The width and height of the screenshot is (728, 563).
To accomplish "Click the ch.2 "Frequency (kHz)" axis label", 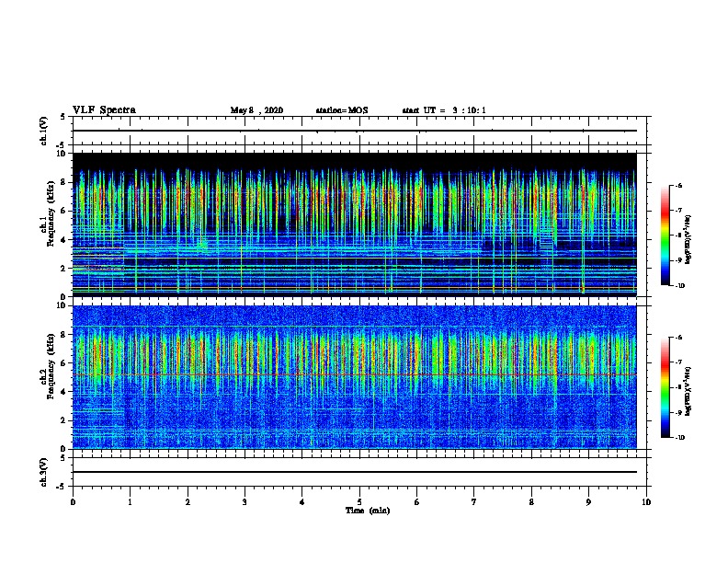I will click(51, 366).
